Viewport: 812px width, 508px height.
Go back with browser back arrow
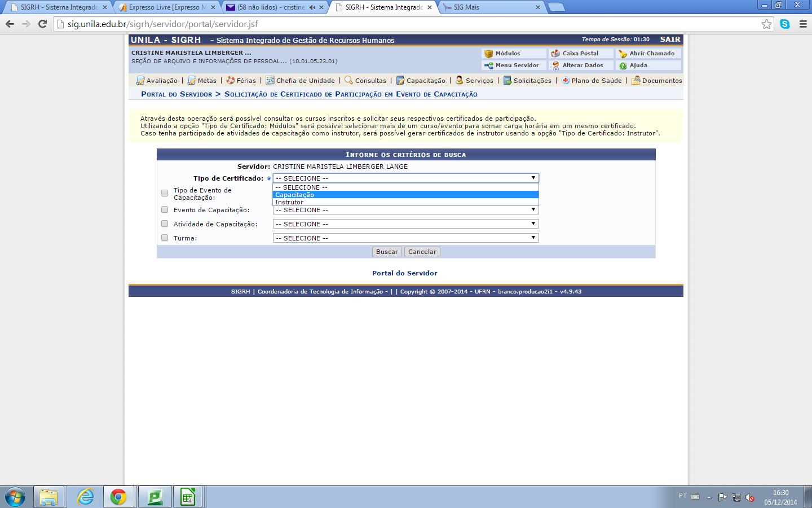click(x=10, y=24)
